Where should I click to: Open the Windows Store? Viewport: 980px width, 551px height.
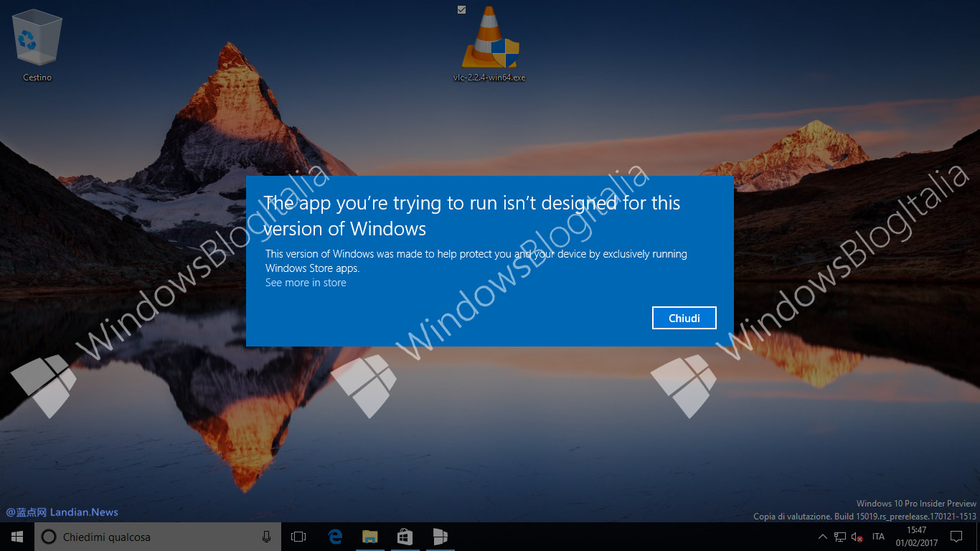[x=405, y=536]
